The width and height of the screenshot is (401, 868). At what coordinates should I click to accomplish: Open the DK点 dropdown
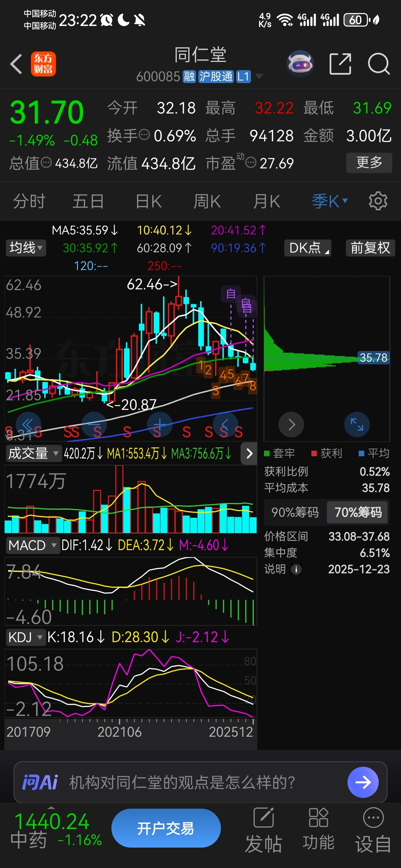click(308, 248)
